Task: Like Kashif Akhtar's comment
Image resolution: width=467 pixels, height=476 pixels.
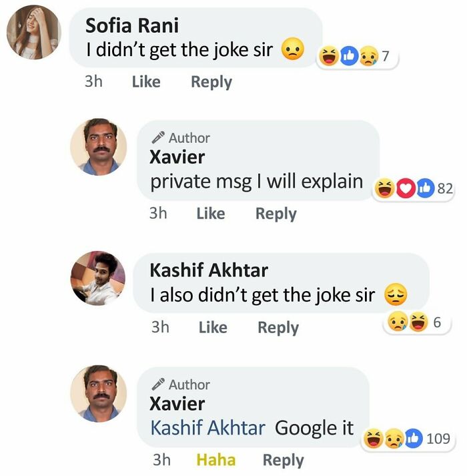Action: pyautogui.click(x=213, y=328)
